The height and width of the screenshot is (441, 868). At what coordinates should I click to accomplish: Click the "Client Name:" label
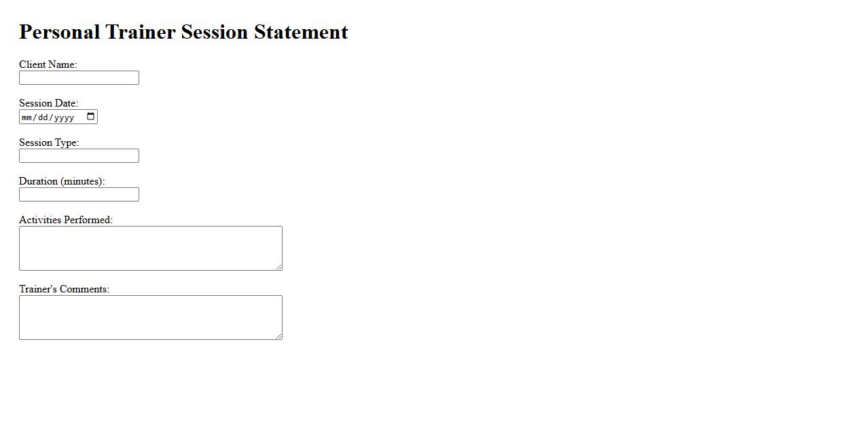point(48,64)
